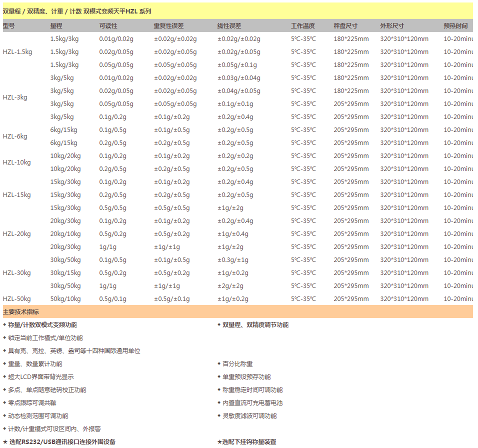Click the diamond bullet before 百分比称重
The image size is (478, 448).
coord(219,364)
